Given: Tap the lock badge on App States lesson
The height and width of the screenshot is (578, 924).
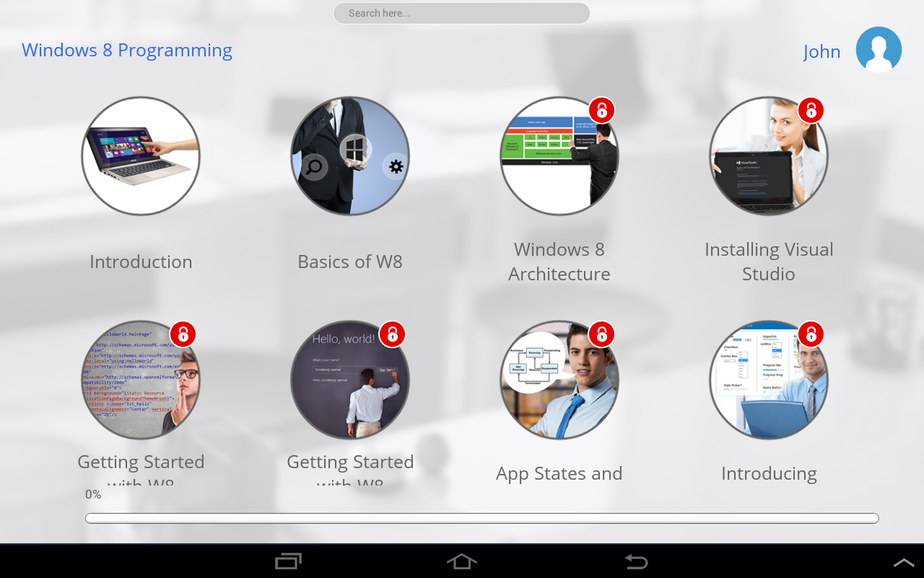Looking at the screenshot, I should coord(601,335).
